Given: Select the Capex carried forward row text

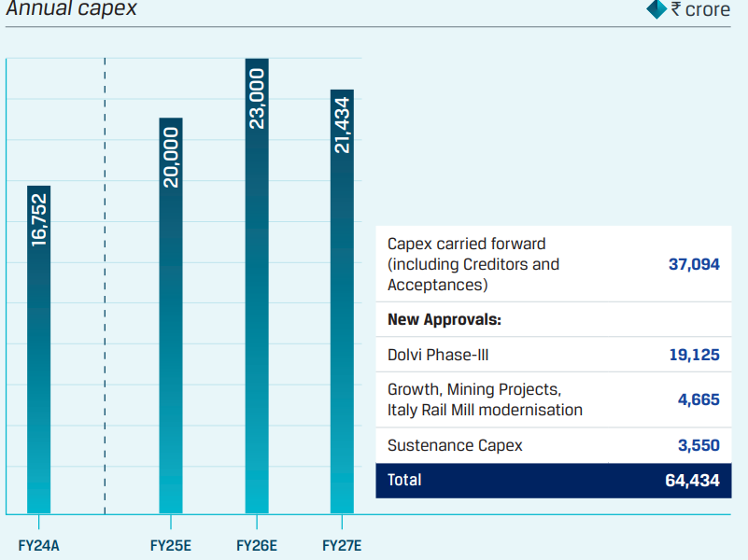Looking at the screenshot, I should (473, 264).
